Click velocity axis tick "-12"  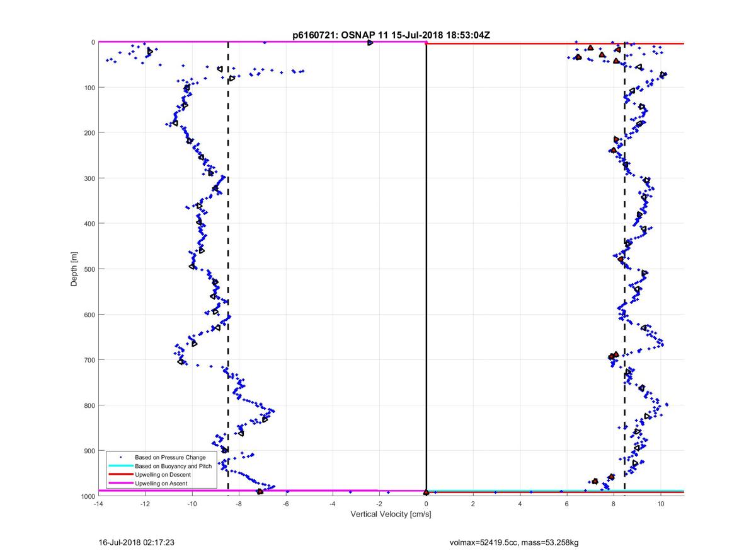(145, 504)
